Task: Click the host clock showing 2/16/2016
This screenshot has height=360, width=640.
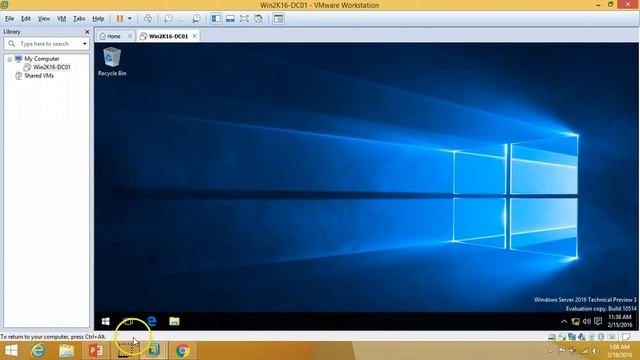Action: (x=619, y=351)
